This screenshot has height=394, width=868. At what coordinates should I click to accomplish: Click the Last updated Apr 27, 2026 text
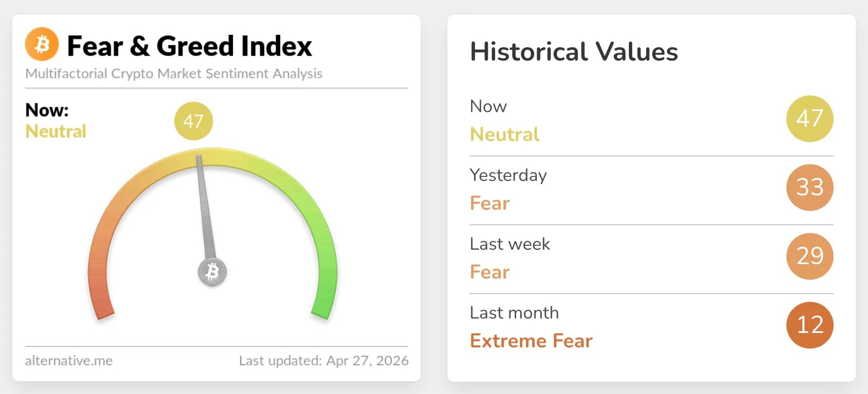324,361
